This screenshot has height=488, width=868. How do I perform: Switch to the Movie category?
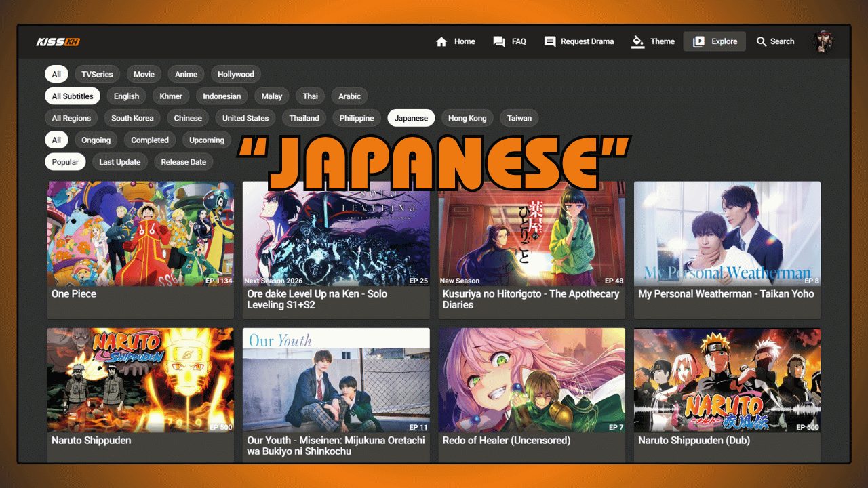click(143, 74)
